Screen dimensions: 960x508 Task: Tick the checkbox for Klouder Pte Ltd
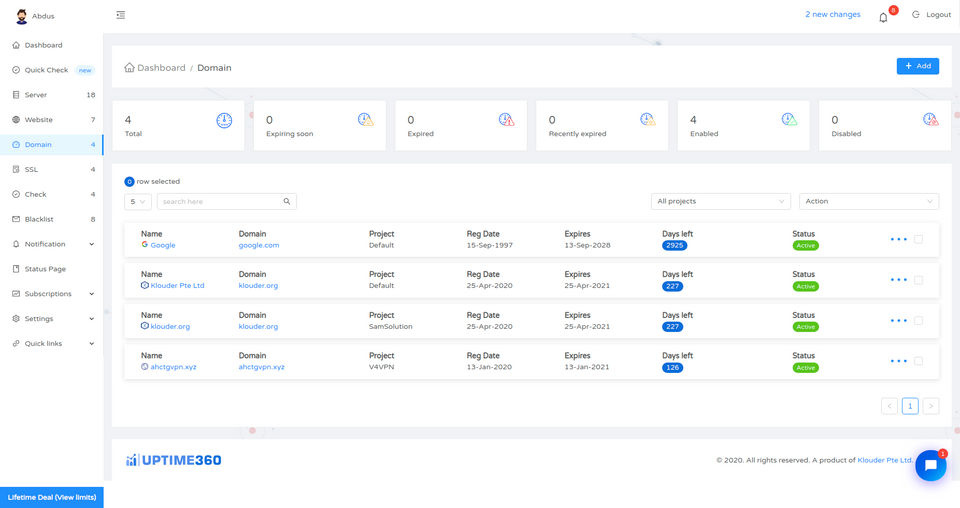(x=918, y=280)
